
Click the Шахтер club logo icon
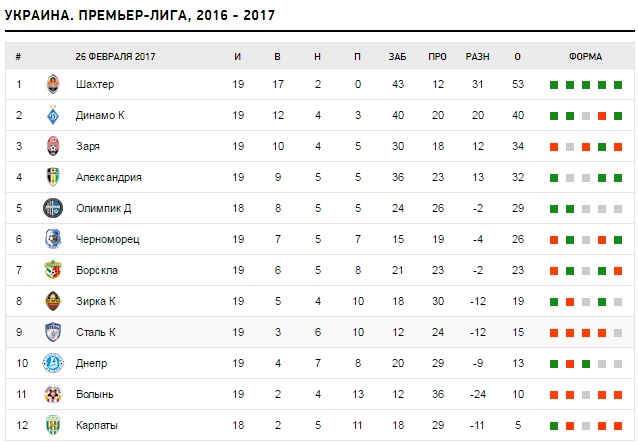point(53,85)
